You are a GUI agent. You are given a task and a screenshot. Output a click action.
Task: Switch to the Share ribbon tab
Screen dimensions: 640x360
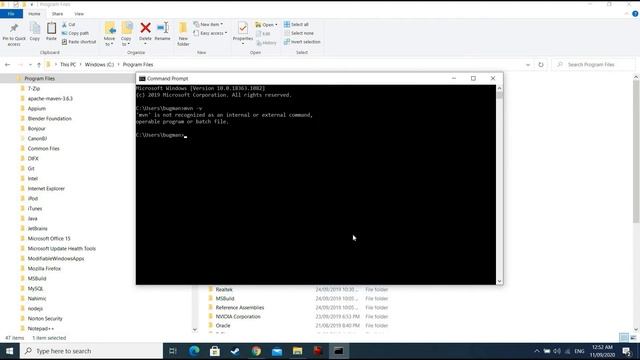pos(57,14)
